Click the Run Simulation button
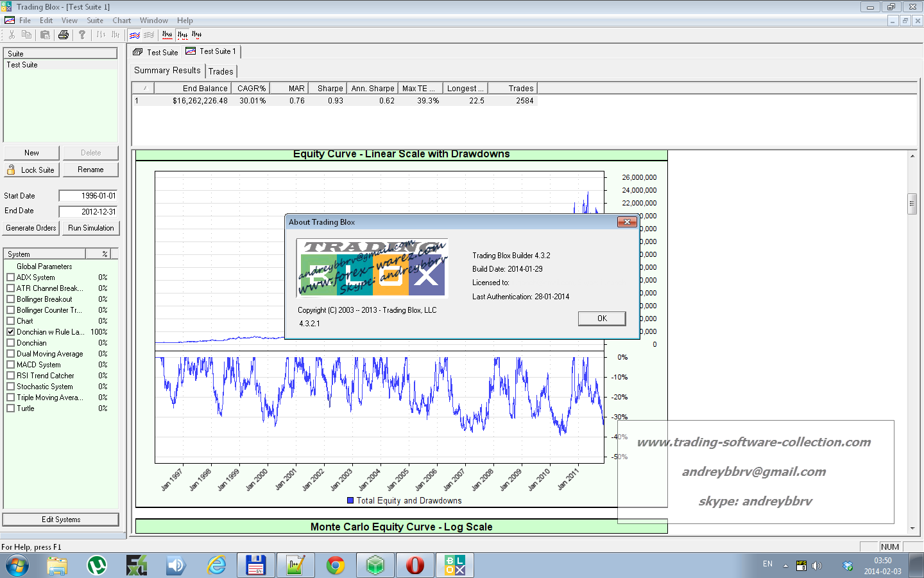 pos(91,228)
